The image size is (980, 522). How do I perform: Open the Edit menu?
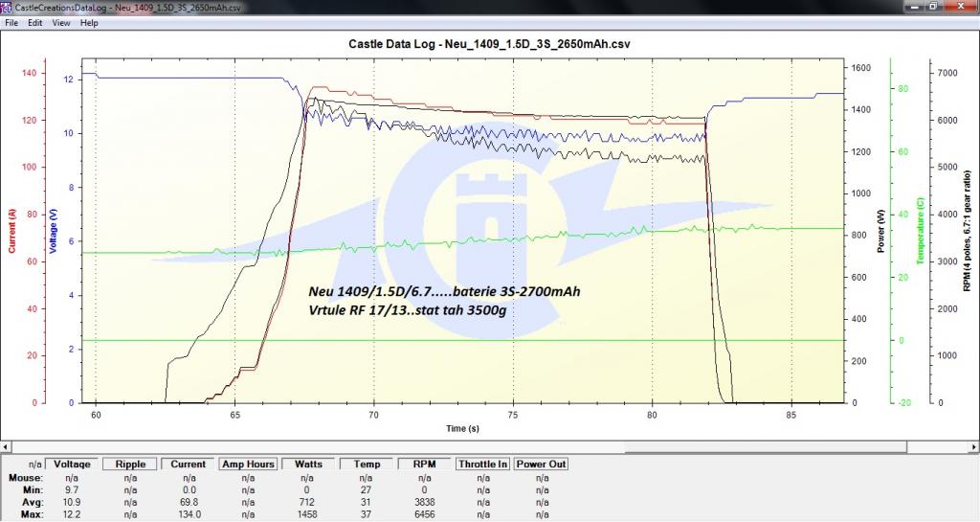tap(34, 22)
